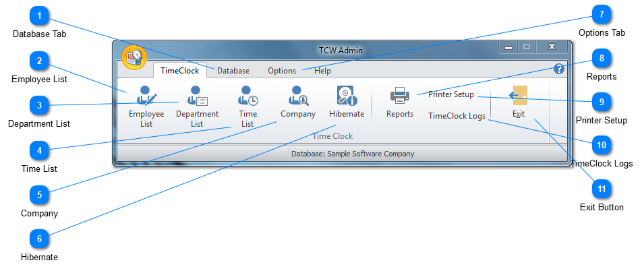The width and height of the screenshot is (644, 273).
Task: Minimize the TCW Admin window
Action: 508,47
